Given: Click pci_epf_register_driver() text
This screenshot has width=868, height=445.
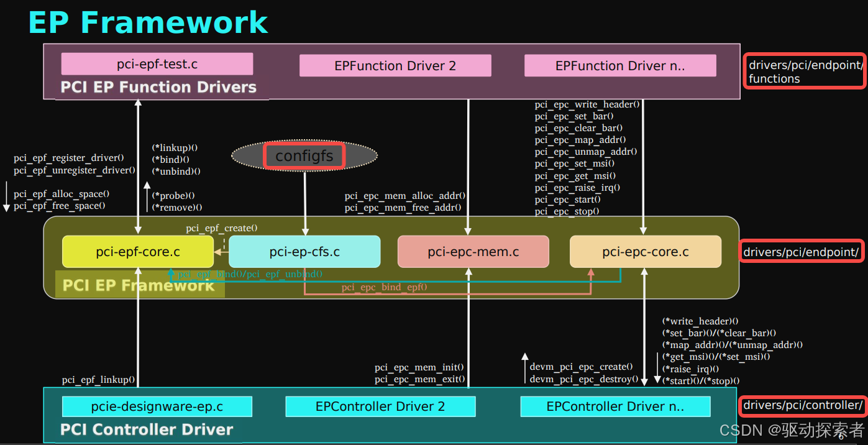Looking at the screenshot, I should 69,158.
